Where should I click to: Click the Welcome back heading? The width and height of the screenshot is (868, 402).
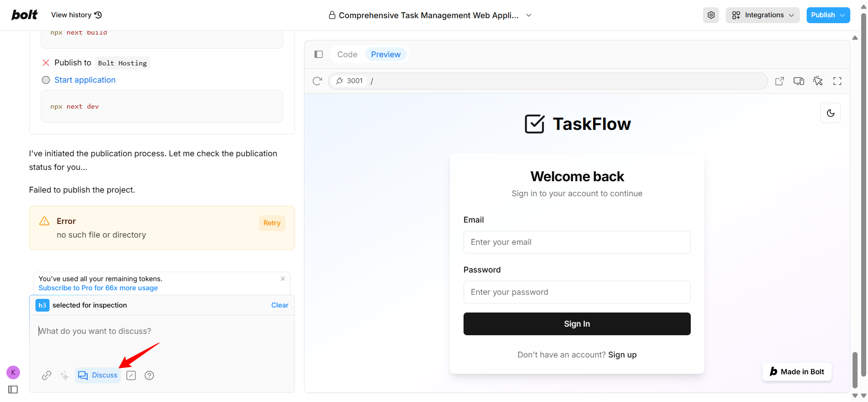pos(577,176)
